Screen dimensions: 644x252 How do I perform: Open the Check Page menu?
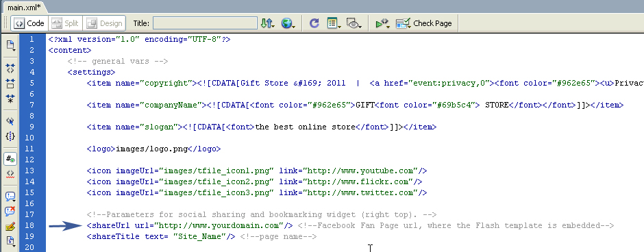click(x=424, y=23)
